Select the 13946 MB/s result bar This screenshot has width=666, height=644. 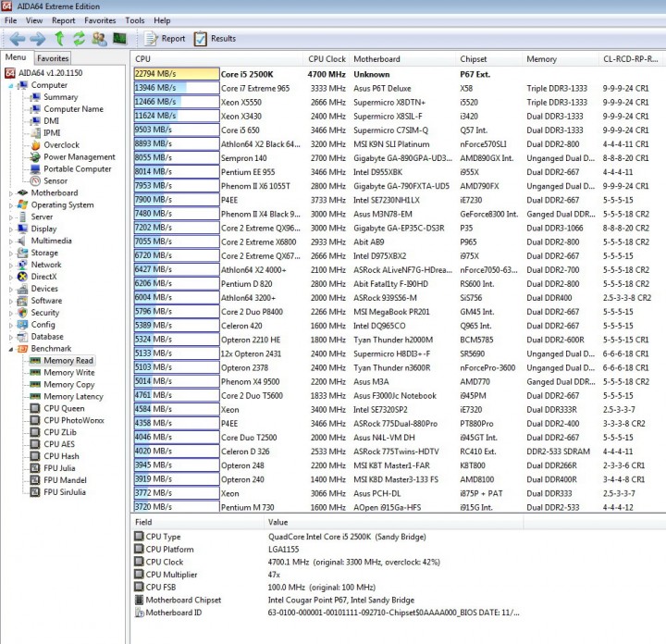coord(177,88)
